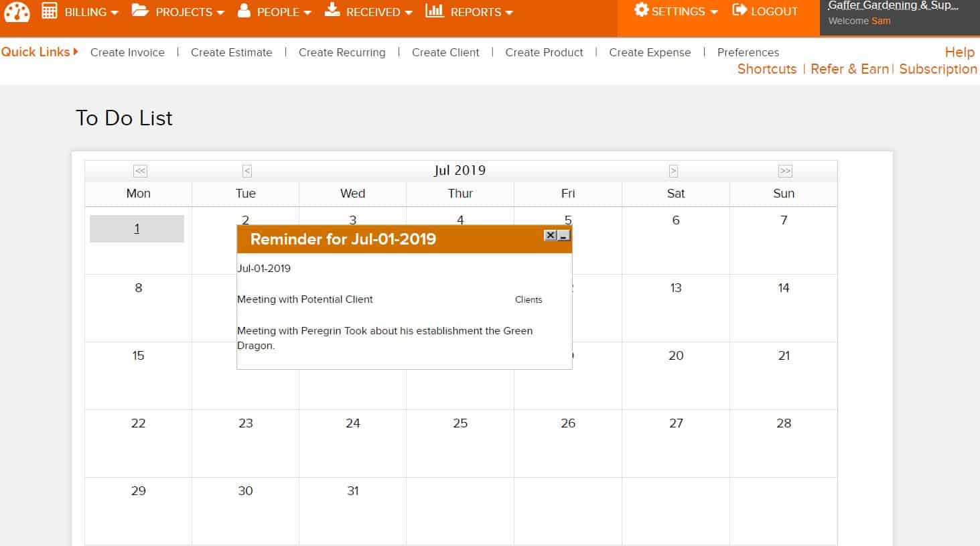The height and width of the screenshot is (546, 980).
Task: Click the Gaffer Gardening company name
Action: click(x=893, y=6)
